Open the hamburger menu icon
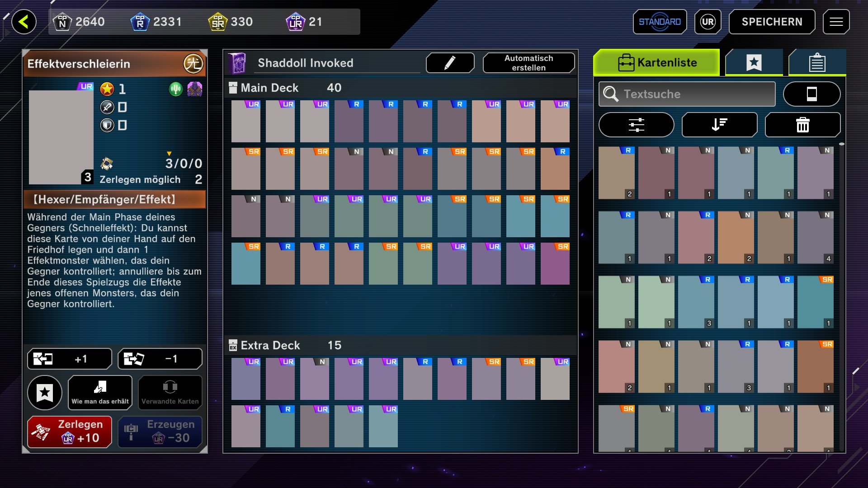 pyautogui.click(x=836, y=22)
